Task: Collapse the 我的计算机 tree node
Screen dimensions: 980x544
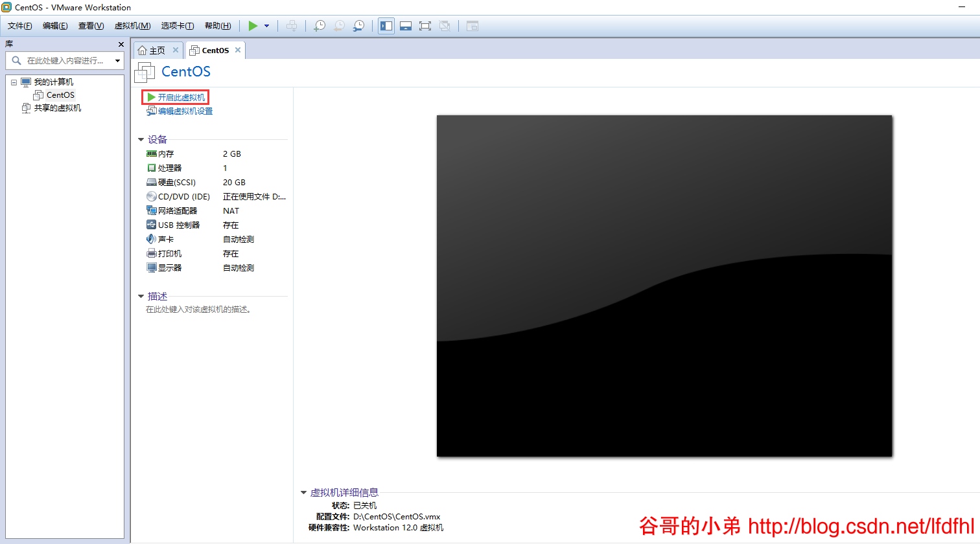Action: click(x=14, y=82)
